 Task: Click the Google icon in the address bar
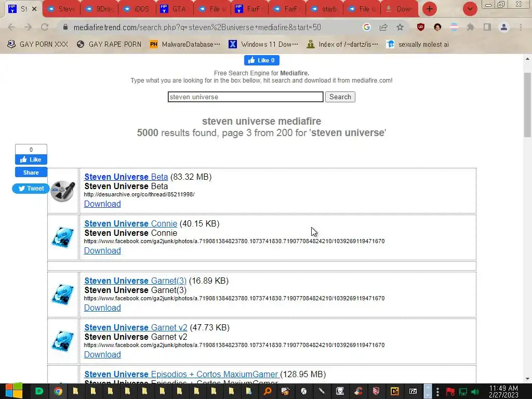366,27
